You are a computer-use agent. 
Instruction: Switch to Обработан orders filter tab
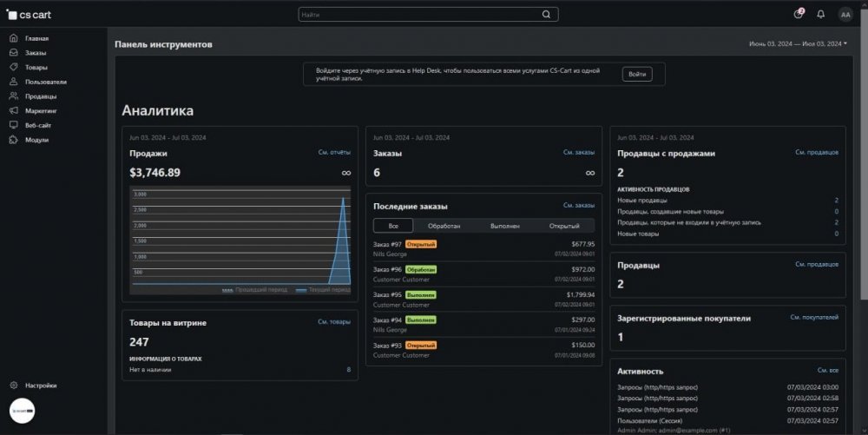pyautogui.click(x=444, y=226)
